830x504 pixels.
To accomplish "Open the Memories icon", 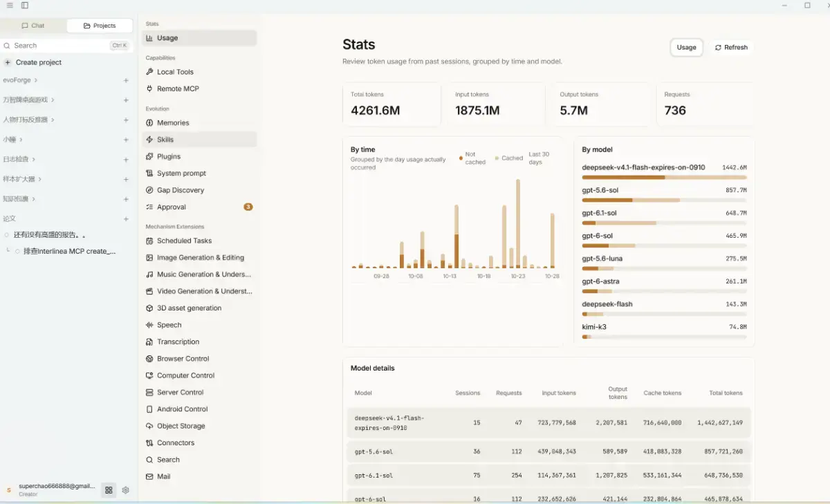I will (x=149, y=122).
